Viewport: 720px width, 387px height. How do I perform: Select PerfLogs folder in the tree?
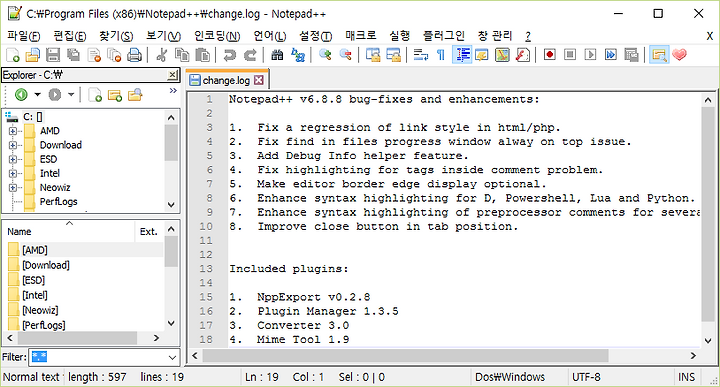(x=58, y=202)
